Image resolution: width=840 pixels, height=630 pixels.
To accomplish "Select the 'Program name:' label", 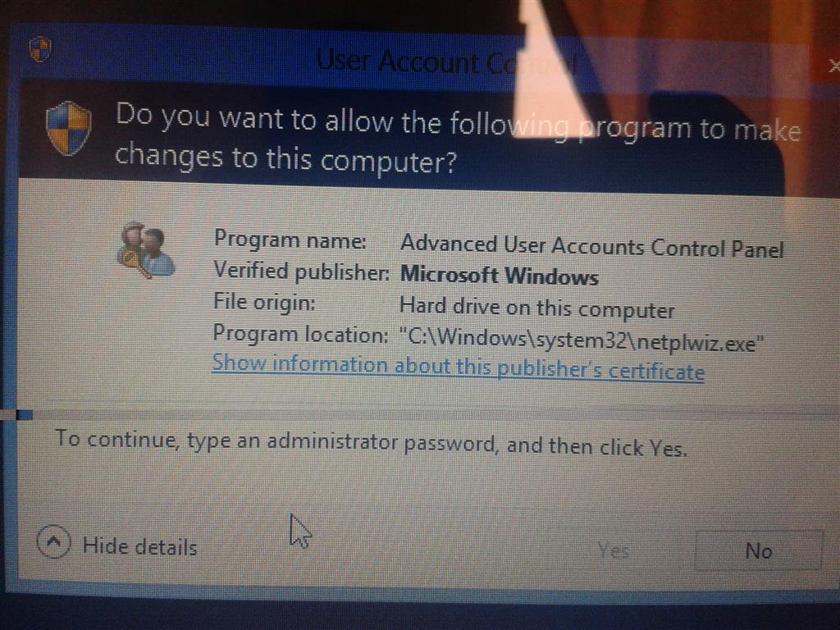I will click(x=290, y=239).
